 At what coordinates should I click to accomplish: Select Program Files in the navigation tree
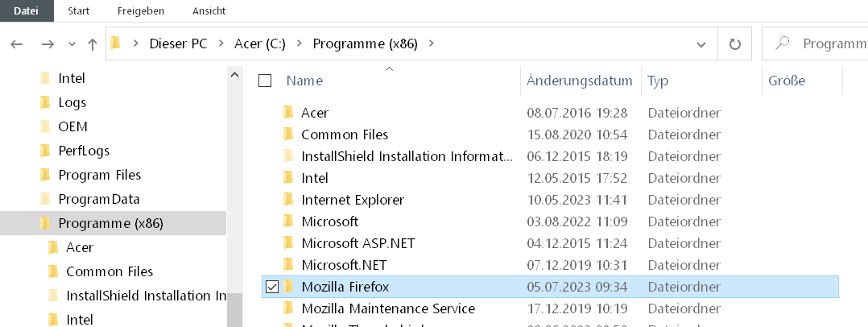[x=99, y=175]
